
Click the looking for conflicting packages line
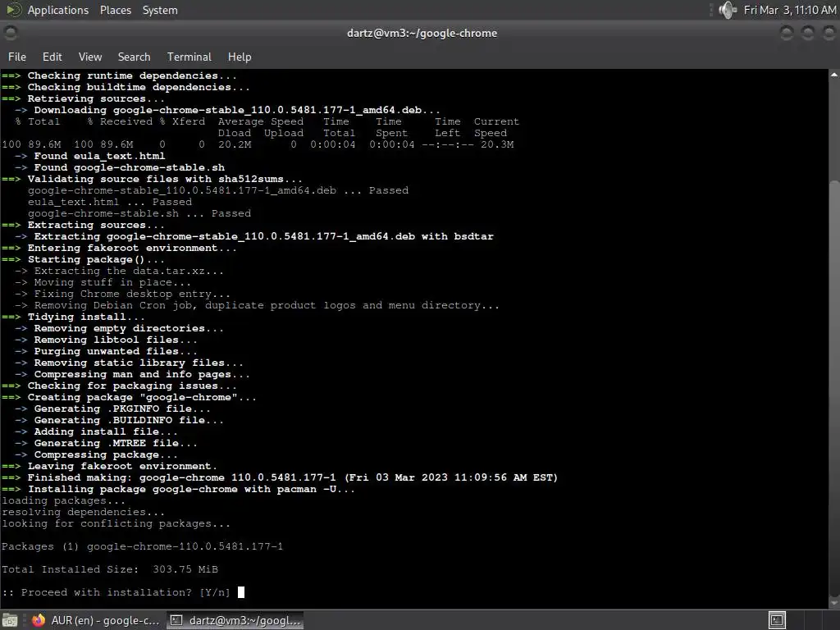pyautogui.click(x=116, y=523)
